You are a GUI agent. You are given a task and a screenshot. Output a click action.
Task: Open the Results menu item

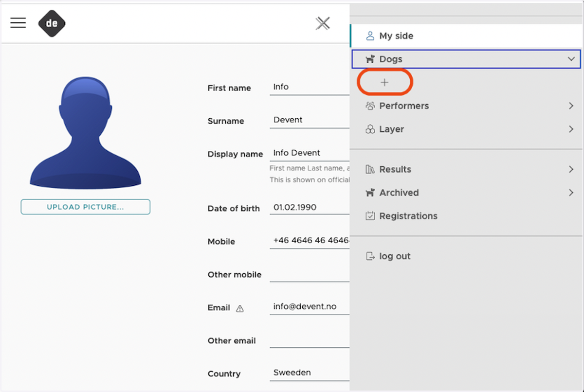[x=466, y=169]
